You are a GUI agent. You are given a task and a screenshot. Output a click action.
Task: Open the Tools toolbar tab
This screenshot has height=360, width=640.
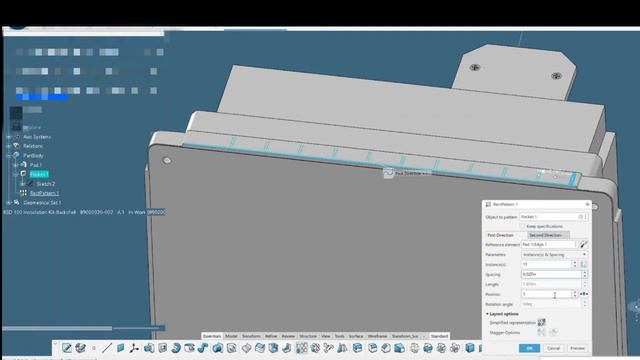click(340, 336)
